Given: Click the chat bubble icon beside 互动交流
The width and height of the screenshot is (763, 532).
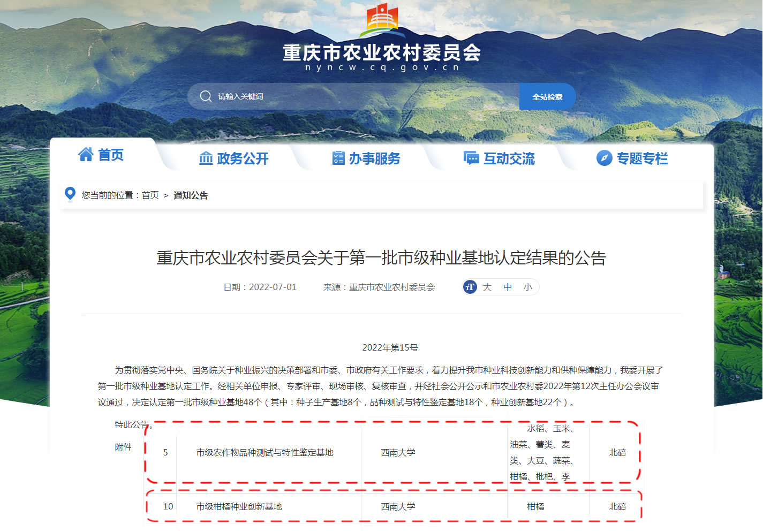Looking at the screenshot, I should tap(471, 158).
